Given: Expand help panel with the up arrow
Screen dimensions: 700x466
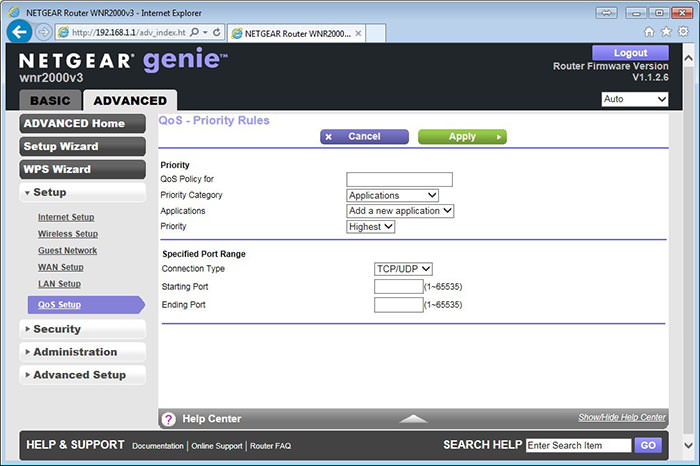Looking at the screenshot, I should pyautogui.click(x=413, y=418).
